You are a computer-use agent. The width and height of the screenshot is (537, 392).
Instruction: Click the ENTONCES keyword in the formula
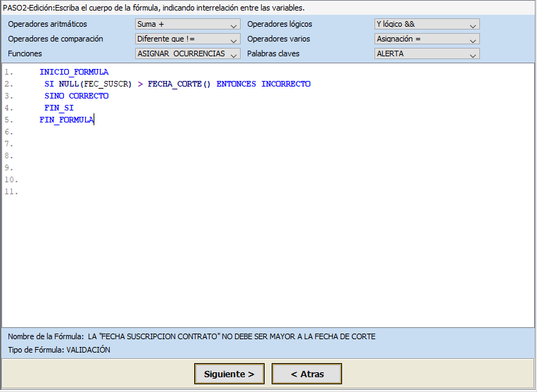point(236,84)
